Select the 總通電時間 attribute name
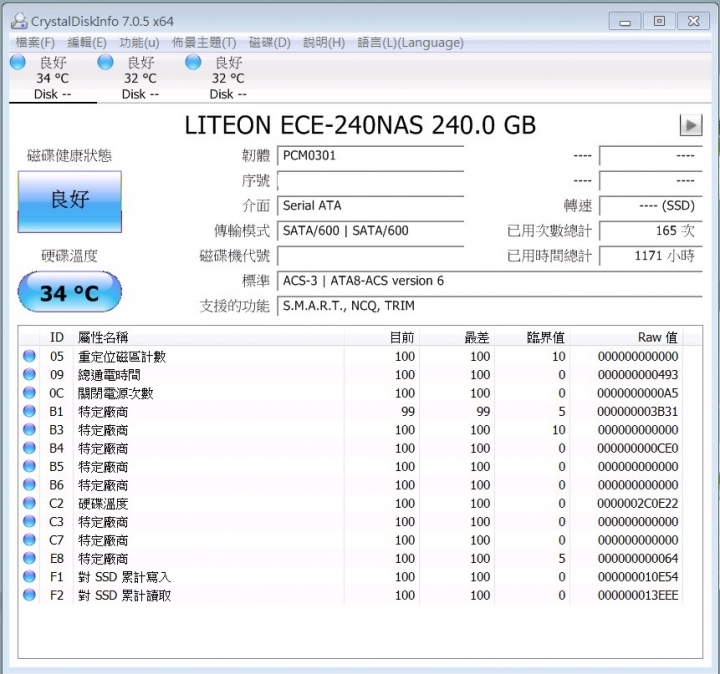720x674 pixels. coord(109,375)
